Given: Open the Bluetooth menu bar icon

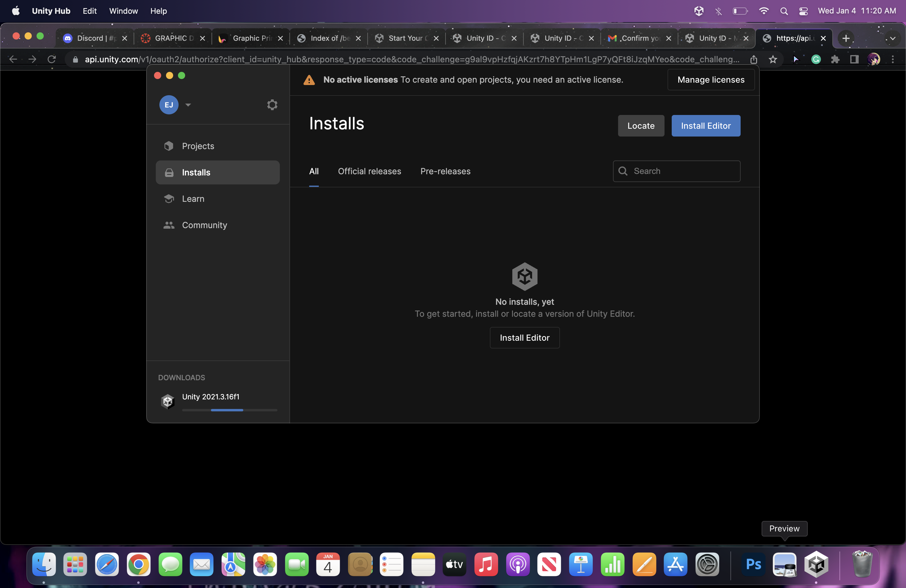Looking at the screenshot, I should pos(718,11).
